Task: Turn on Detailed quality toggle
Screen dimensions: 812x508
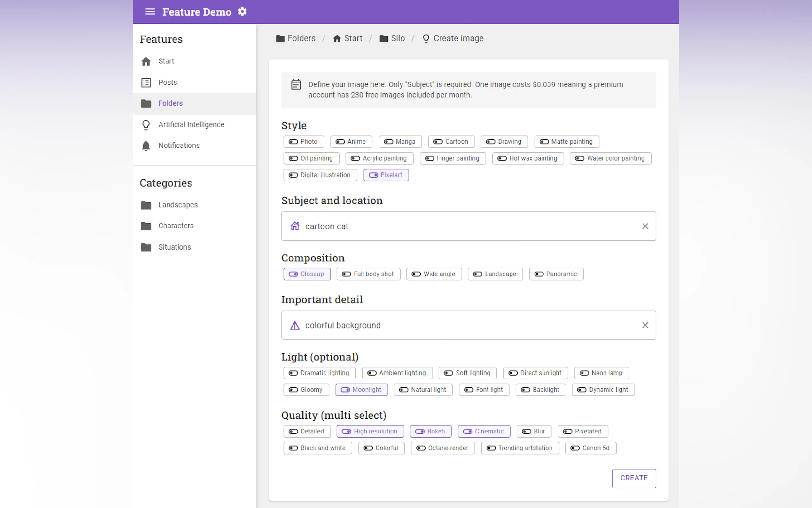Action: [x=307, y=432]
